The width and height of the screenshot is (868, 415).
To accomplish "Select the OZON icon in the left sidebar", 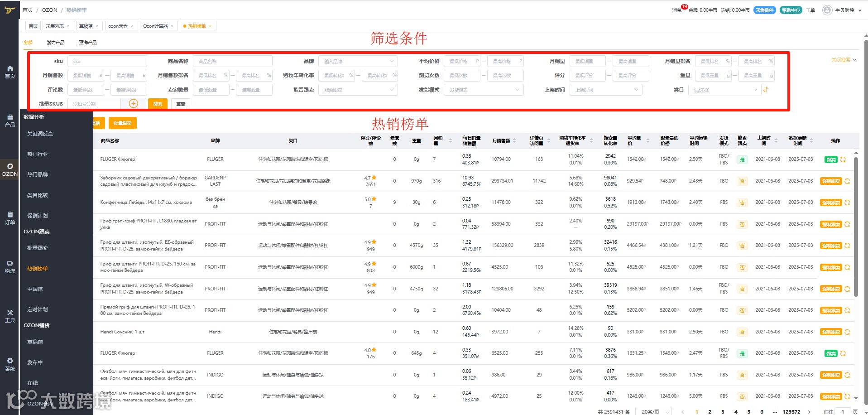I will 10,170.
